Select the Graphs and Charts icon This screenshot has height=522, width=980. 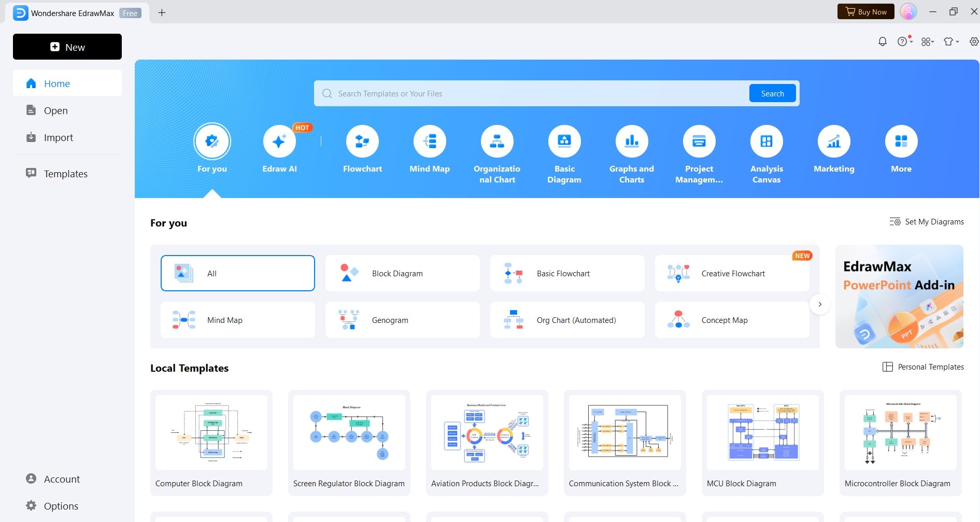click(x=632, y=141)
